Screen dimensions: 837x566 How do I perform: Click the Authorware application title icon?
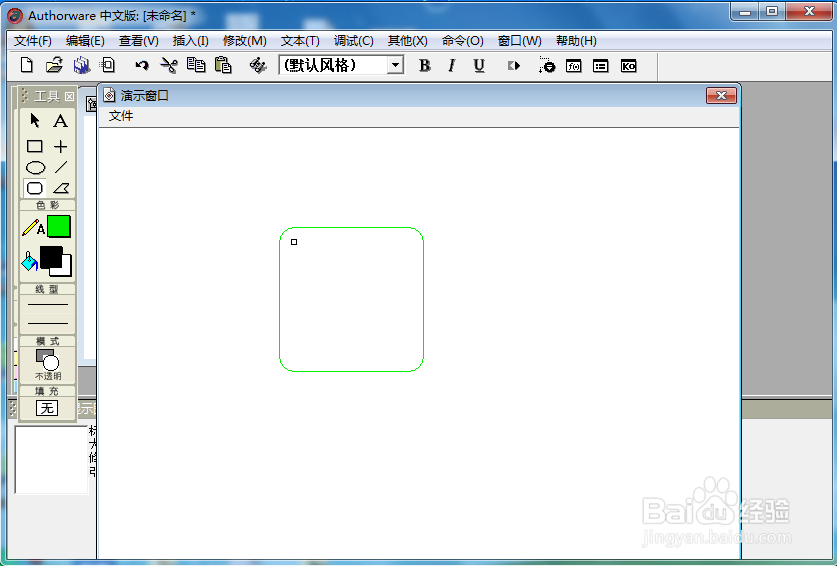pos(15,15)
